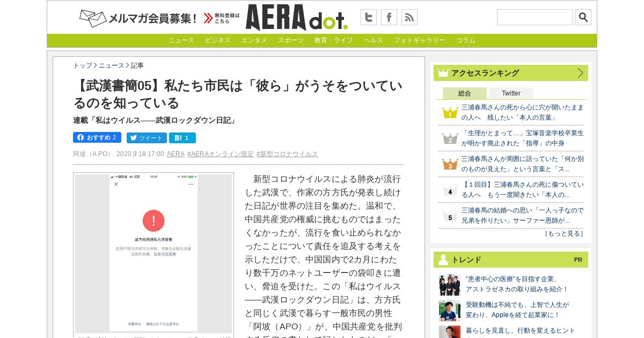Screen dimensions: 644x338
Task: Go to トップ breadcrumb link
Action: point(83,65)
